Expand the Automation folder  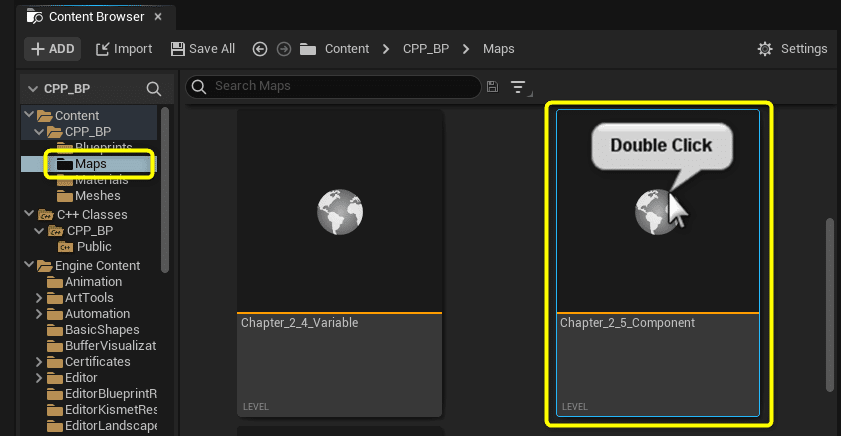[39, 314]
